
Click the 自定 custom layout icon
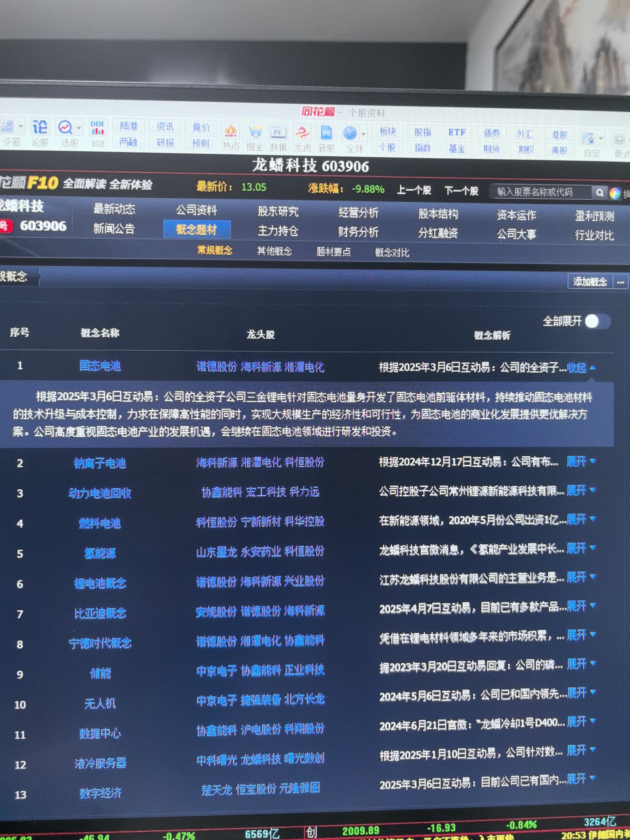tap(589, 145)
